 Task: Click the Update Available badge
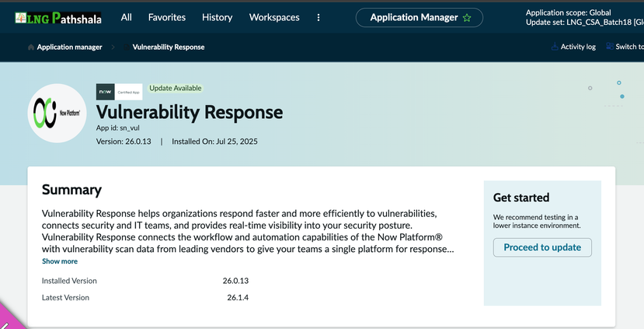tap(176, 88)
